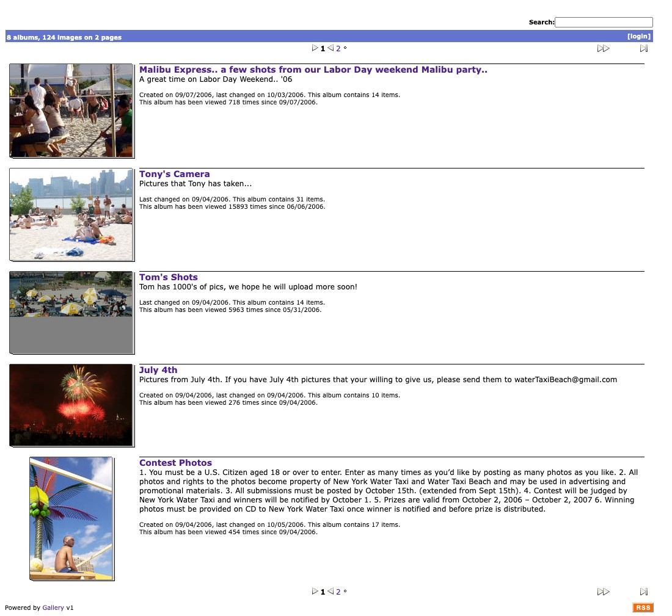The height and width of the screenshot is (616, 672).
Task: Open the Contest Photos palm tree thumbnail
Action: (x=71, y=518)
